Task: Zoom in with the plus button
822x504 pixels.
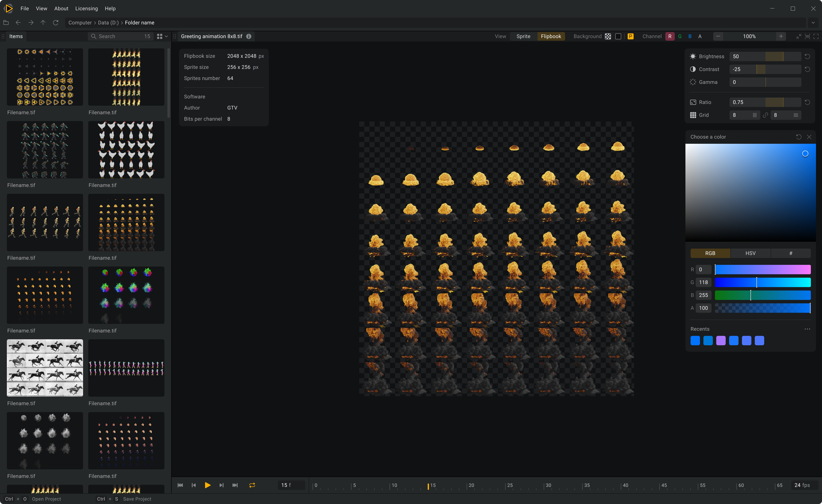Action: tap(781, 36)
